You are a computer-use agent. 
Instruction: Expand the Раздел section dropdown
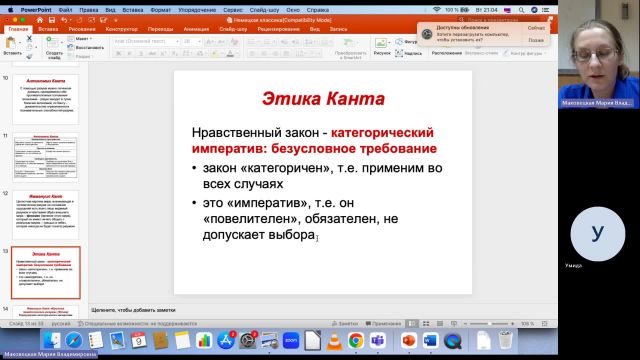(79, 56)
